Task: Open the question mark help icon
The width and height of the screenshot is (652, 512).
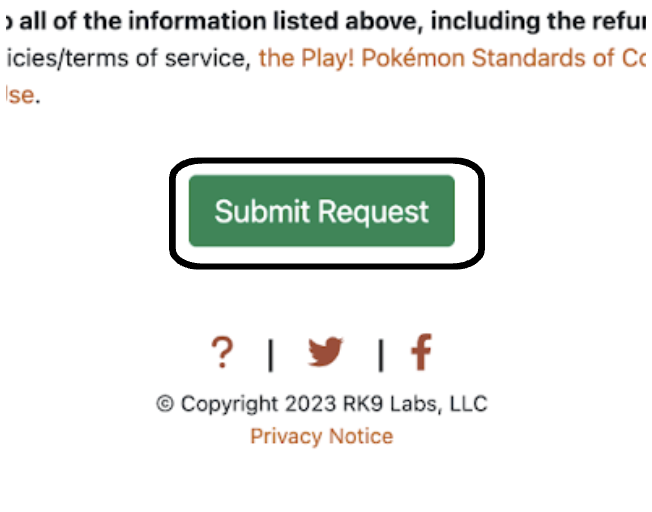Action: (x=222, y=353)
